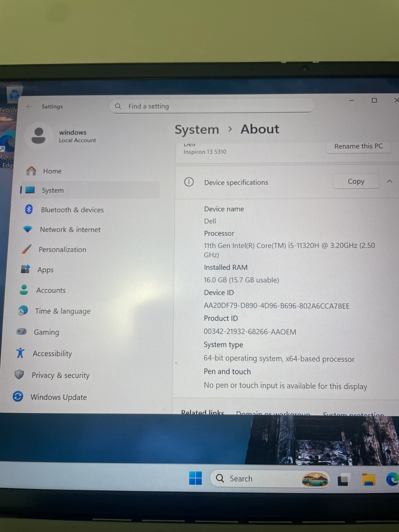Viewport: 399px width, 532px height.
Task: Click the Windows Update sync icon
Action: click(x=18, y=396)
